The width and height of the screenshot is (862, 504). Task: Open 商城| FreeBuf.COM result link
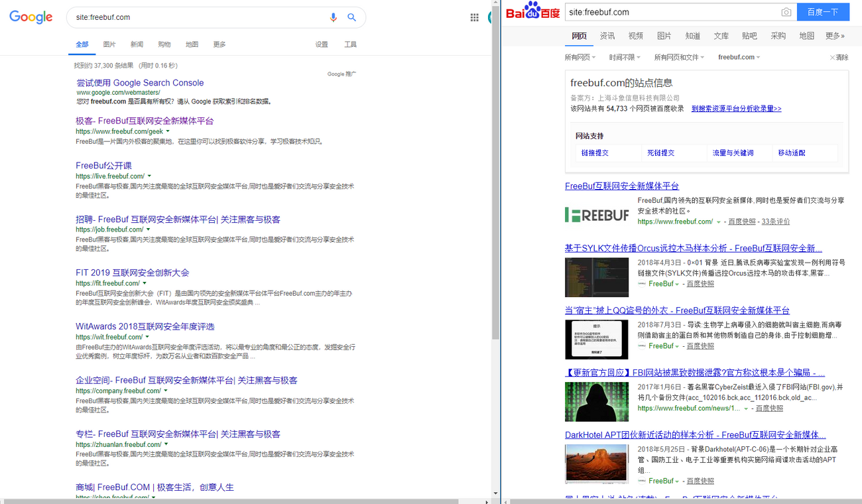click(154, 487)
